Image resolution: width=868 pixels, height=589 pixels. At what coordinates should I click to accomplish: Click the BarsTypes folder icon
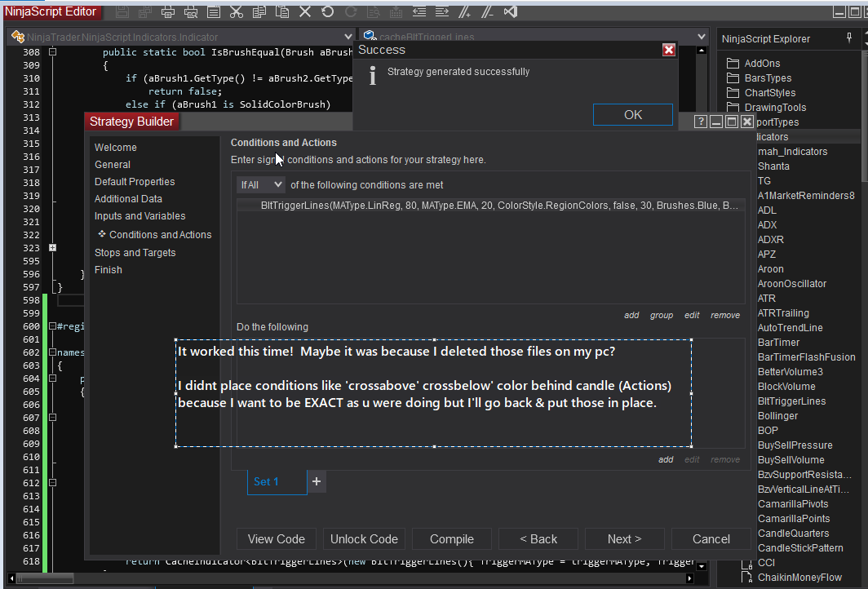coord(733,77)
